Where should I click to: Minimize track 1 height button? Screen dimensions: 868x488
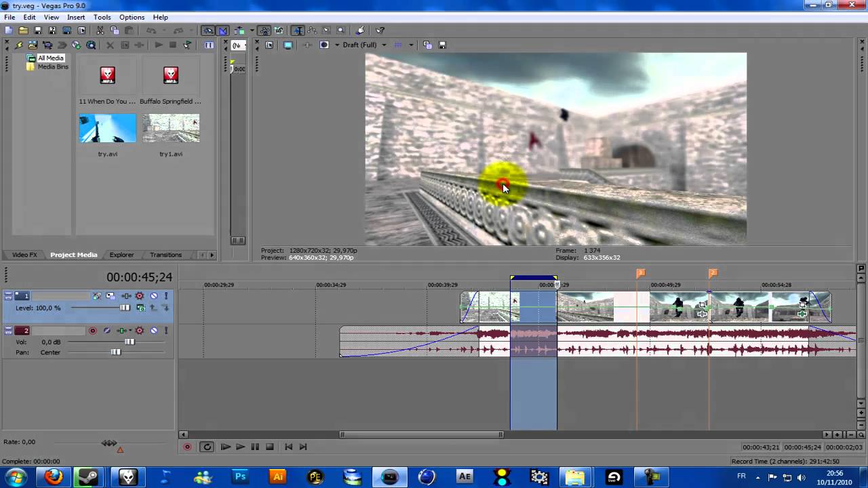(8, 293)
